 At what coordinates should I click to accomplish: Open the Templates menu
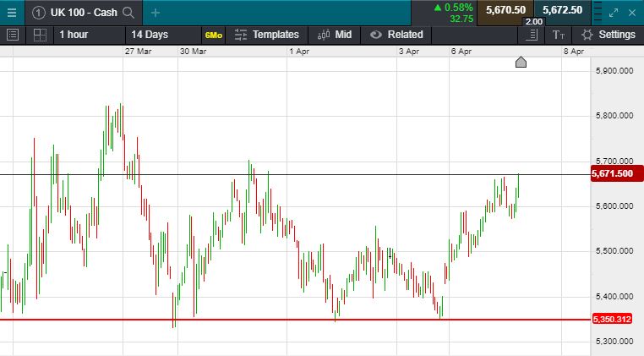[266, 35]
